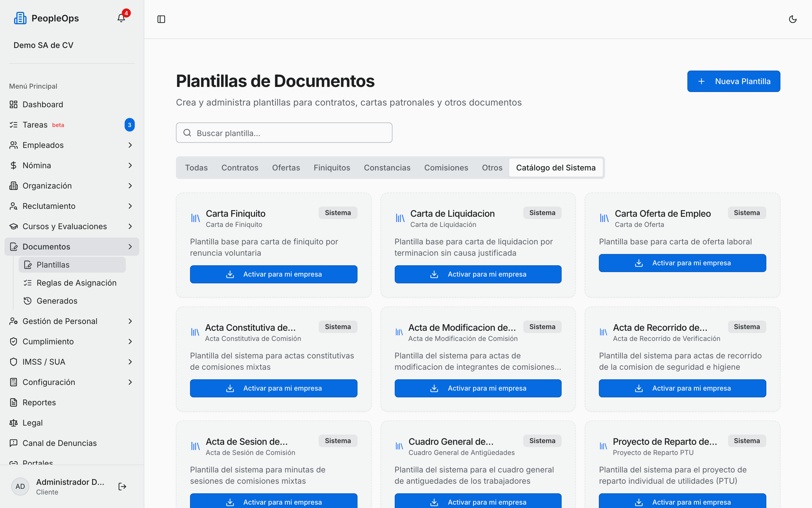This screenshot has width=812, height=508.
Task: Expand the Cumplimiento menu chevron
Action: [130, 341]
